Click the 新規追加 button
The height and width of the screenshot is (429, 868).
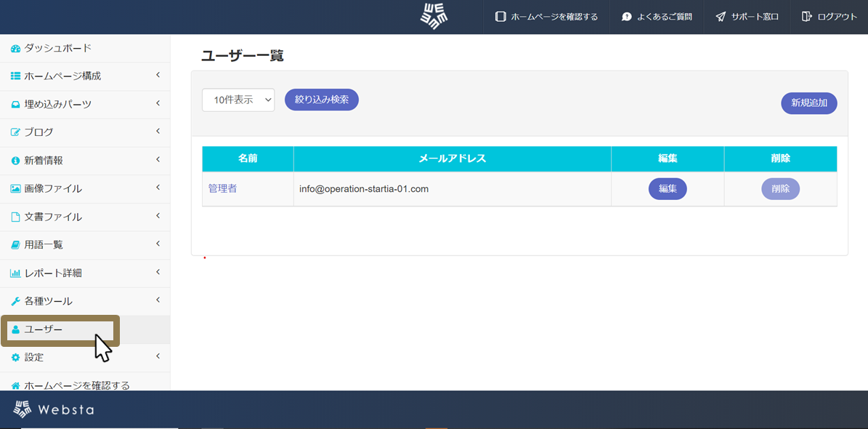pos(808,103)
